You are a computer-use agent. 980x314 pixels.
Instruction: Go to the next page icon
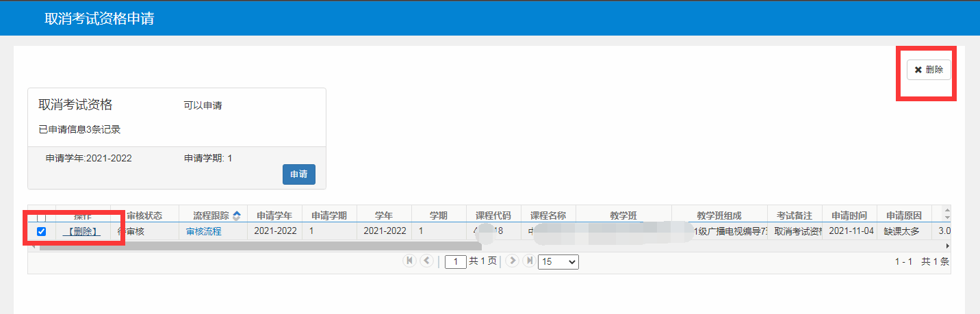click(x=511, y=261)
